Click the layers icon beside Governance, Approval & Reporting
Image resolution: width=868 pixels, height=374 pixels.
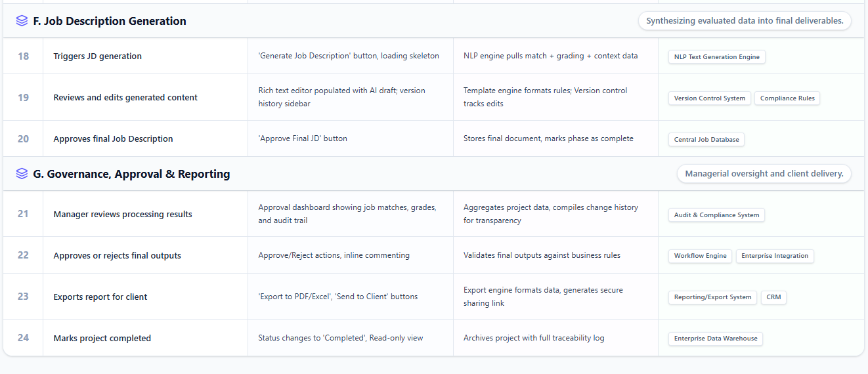[x=22, y=174]
